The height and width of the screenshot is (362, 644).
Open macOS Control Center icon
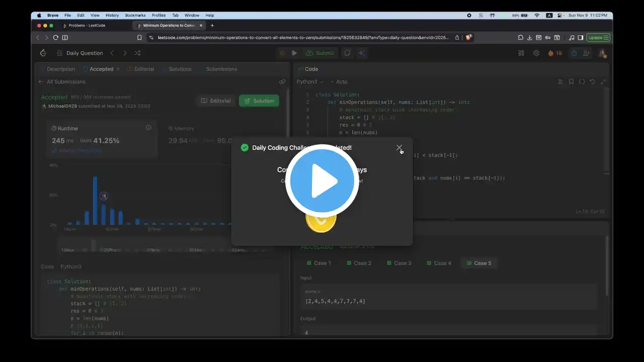[559, 15]
